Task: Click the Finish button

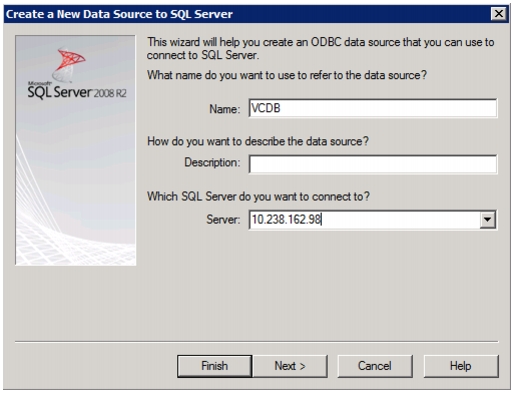Action: (x=214, y=366)
